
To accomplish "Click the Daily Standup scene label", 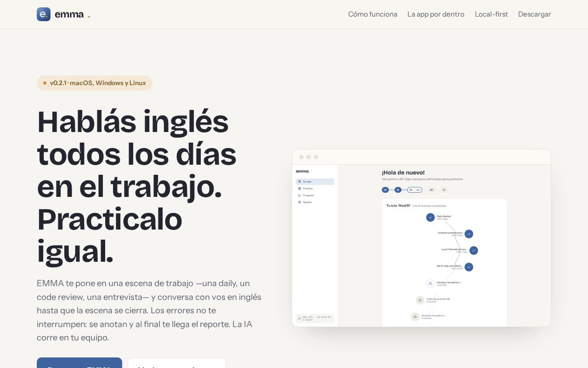I will point(444,216).
